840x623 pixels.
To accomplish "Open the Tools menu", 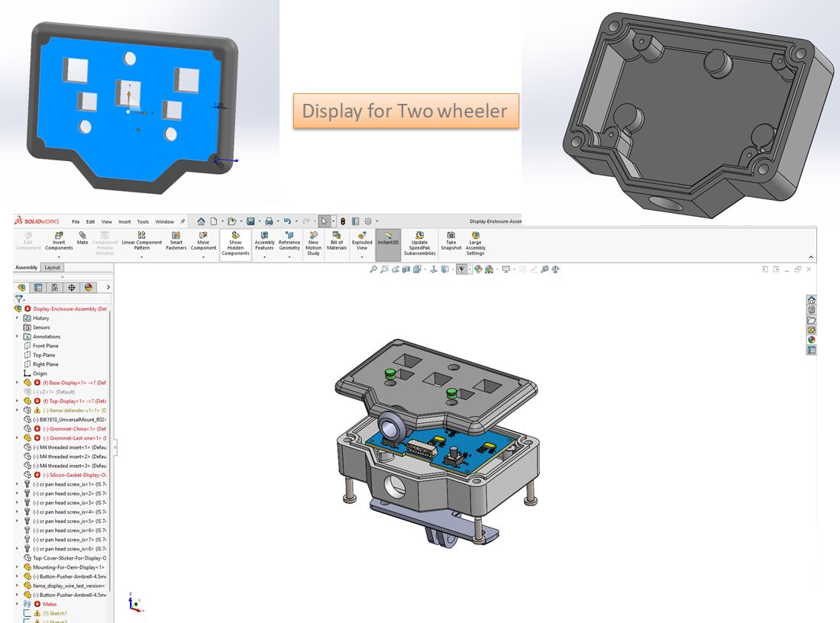I will tap(143, 222).
